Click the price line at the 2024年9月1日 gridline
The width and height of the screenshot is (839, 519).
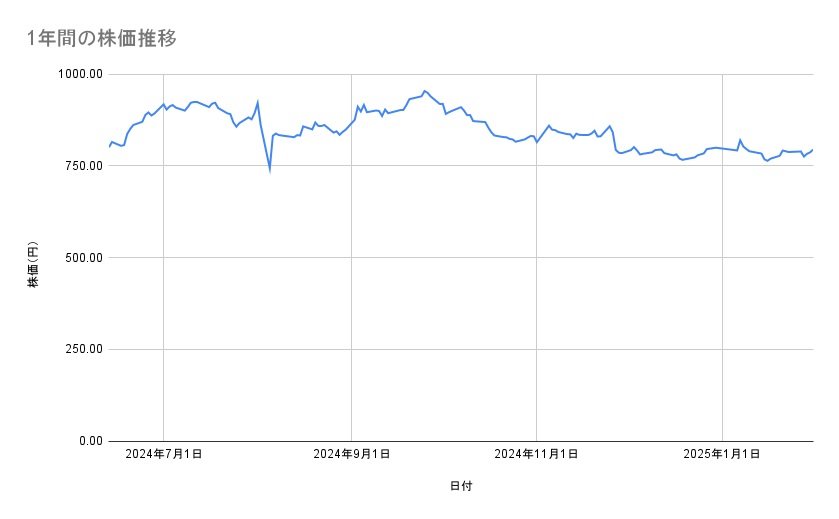click(351, 123)
